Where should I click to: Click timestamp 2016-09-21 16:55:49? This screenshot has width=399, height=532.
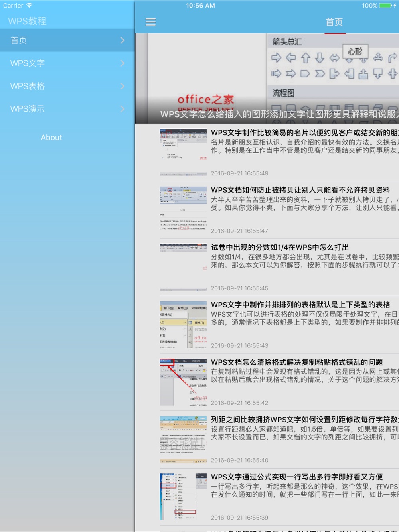239,173
